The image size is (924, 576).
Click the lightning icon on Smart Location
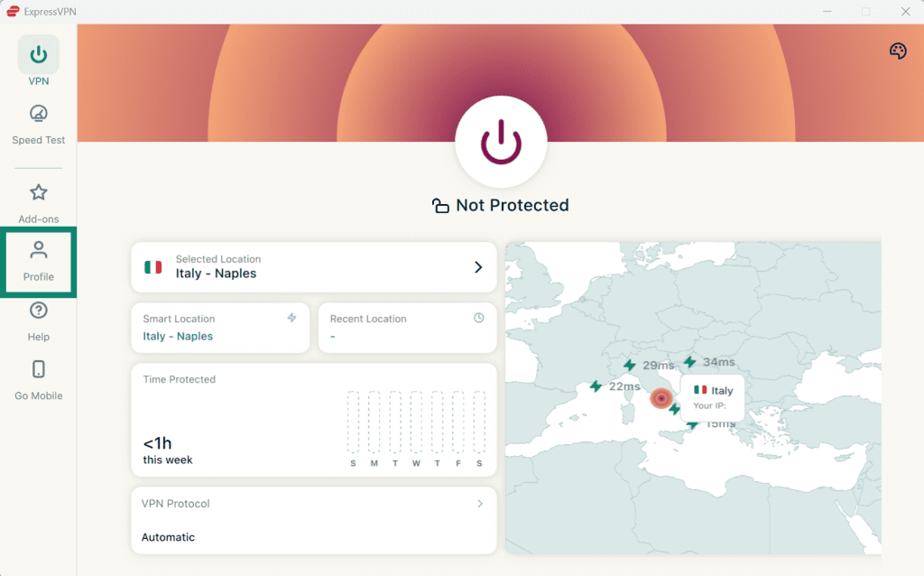(291, 318)
